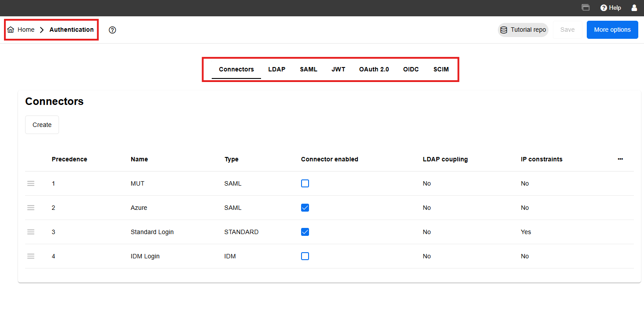Click the repository icon on Tutorial repo

pyautogui.click(x=504, y=30)
